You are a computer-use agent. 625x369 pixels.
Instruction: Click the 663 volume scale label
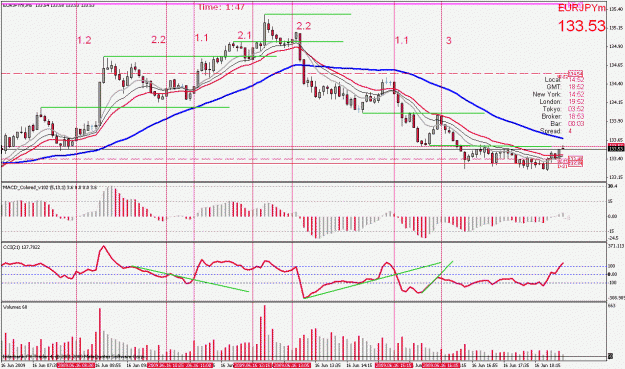click(612, 306)
